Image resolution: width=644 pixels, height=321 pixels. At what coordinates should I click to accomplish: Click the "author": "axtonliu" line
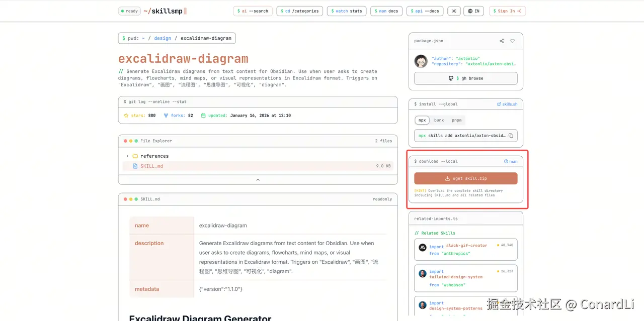pyautogui.click(x=456, y=59)
